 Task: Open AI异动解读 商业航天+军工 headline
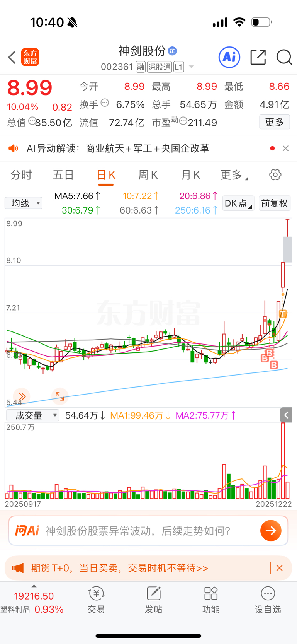pos(118,149)
